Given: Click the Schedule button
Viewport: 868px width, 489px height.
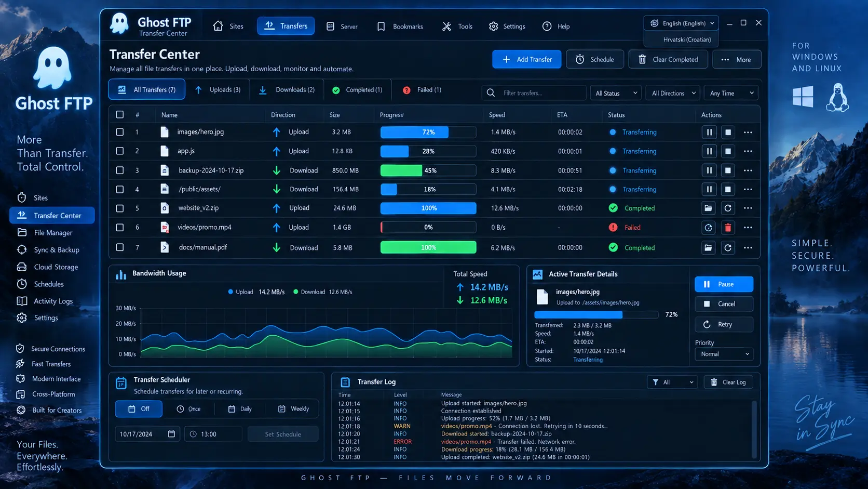Looking at the screenshot, I should point(595,59).
